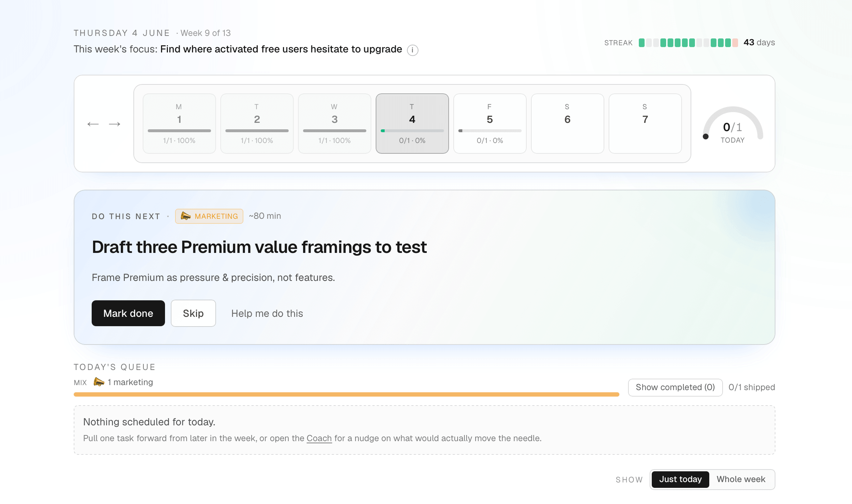
Task: Skip the current task
Action: pos(193,313)
